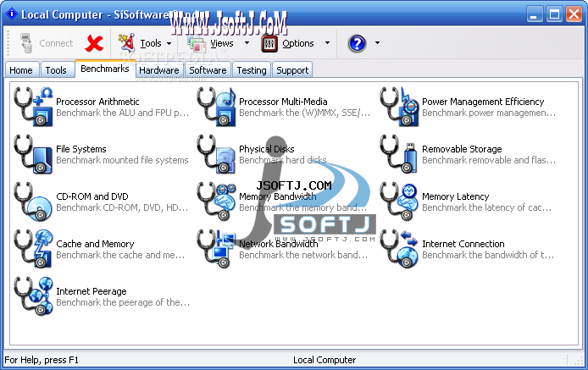The height and width of the screenshot is (370, 588).
Task: Click the blue Help question mark icon
Action: coord(357,43)
